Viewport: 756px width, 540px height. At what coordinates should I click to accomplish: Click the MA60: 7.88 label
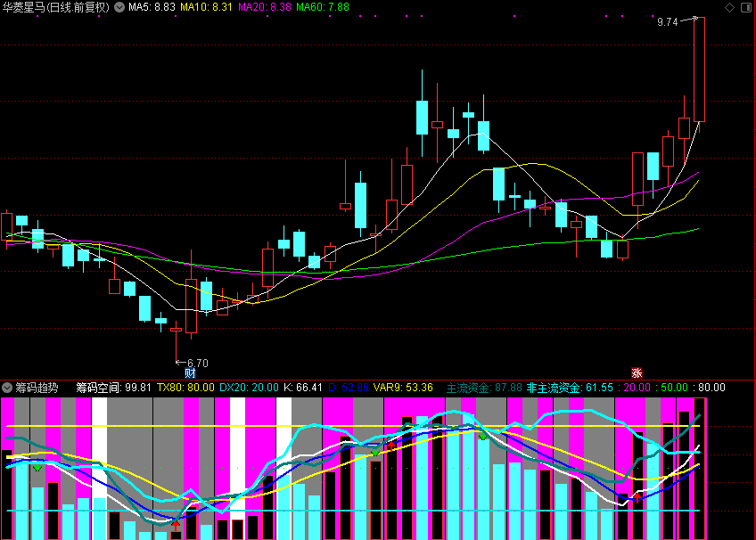tap(323, 7)
